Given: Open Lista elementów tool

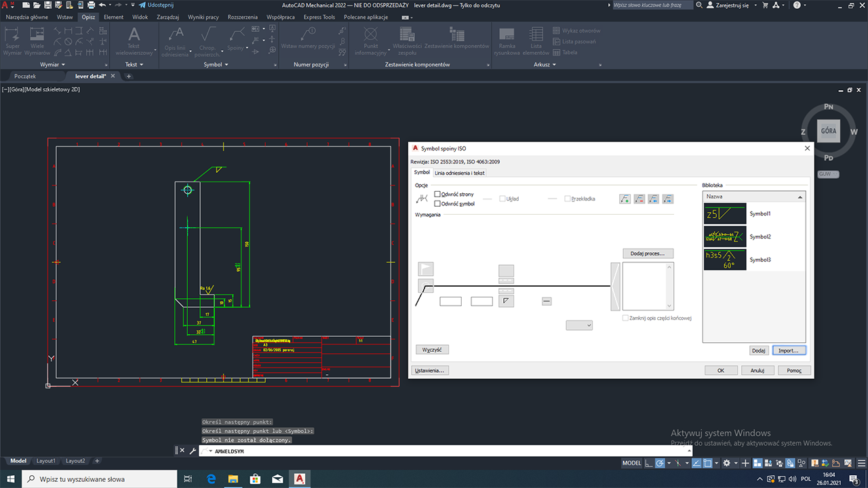Looking at the screenshot, I should (x=536, y=41).
